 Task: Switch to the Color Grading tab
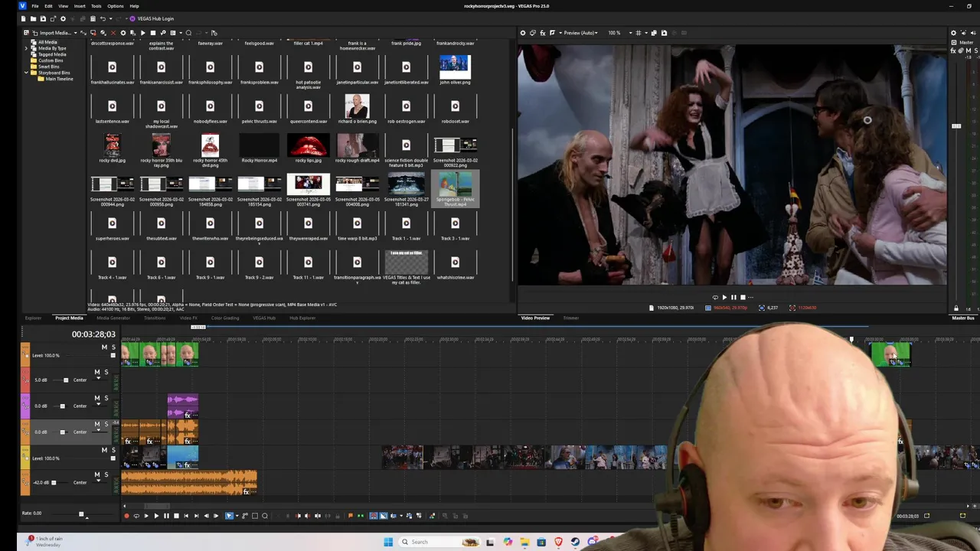(x=225, y=318)
